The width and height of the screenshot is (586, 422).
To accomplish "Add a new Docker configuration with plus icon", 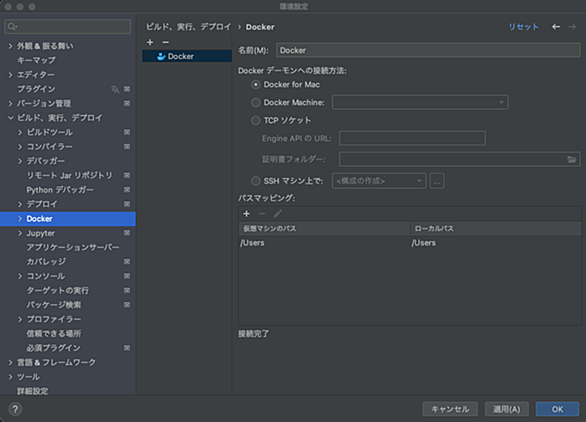I will 150,42.
